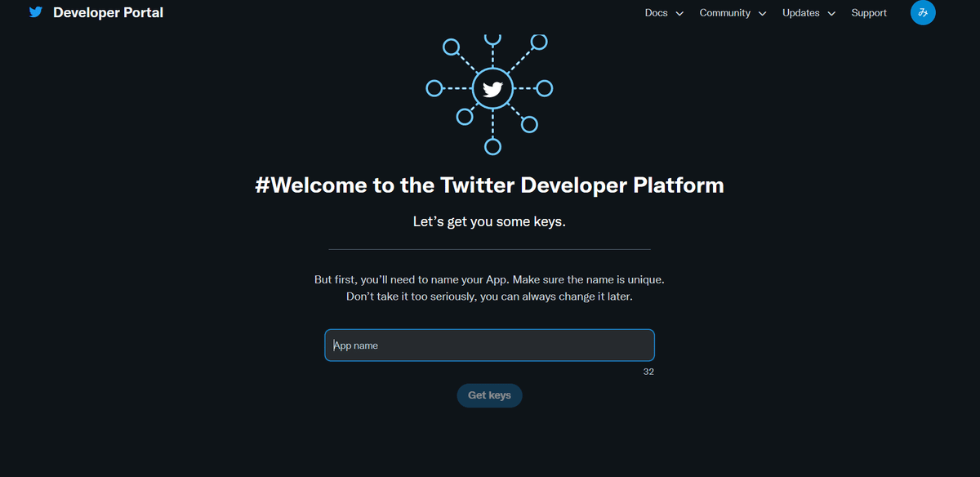Expand the Updates dropdown menu

[808, 13]
